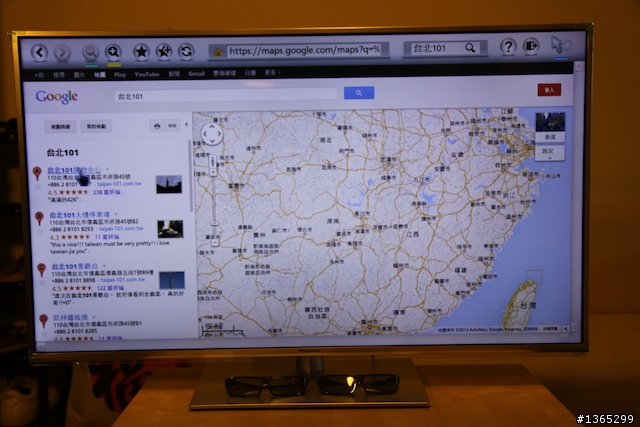Open the bookmarks star button
This screenshot has height=427, width=640.
pyautogui.click(x=141, y=52)
